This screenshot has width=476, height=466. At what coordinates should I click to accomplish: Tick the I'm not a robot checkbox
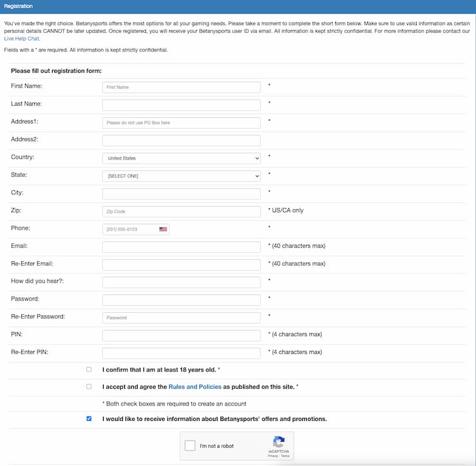(190, 445)
